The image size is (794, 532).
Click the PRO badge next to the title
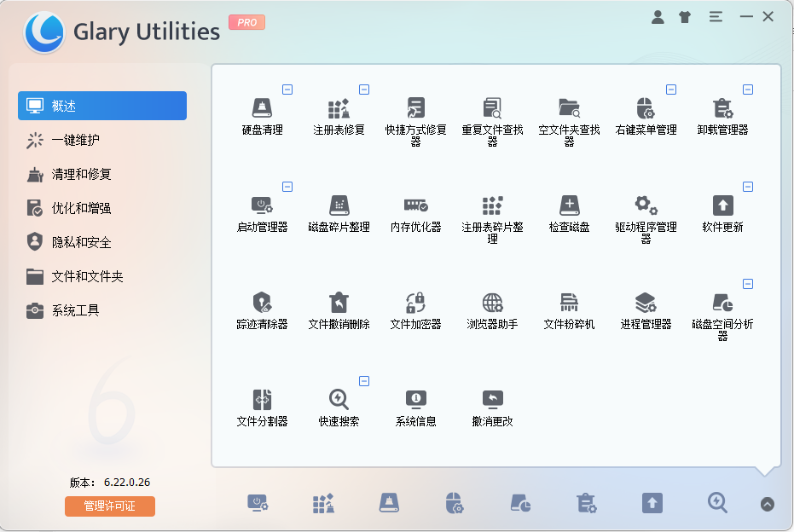click(x=246, y=23)
